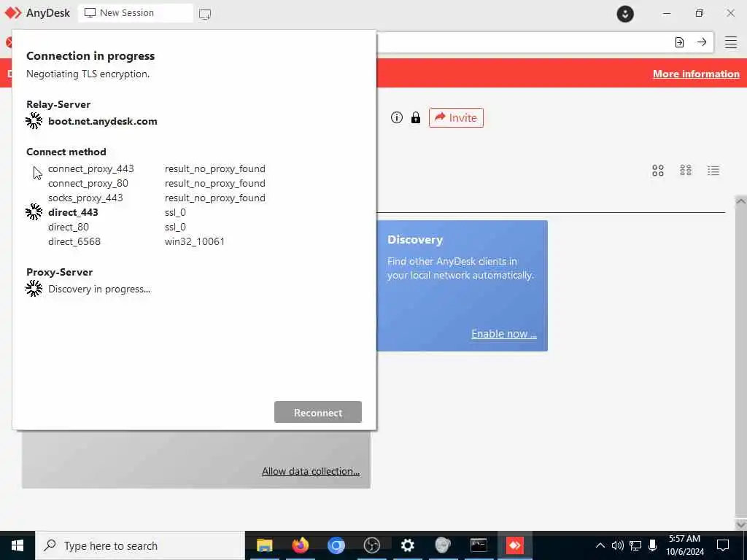Open the notification center
The height and width of the screenshot is (560, 747).
tap(723, 545)
